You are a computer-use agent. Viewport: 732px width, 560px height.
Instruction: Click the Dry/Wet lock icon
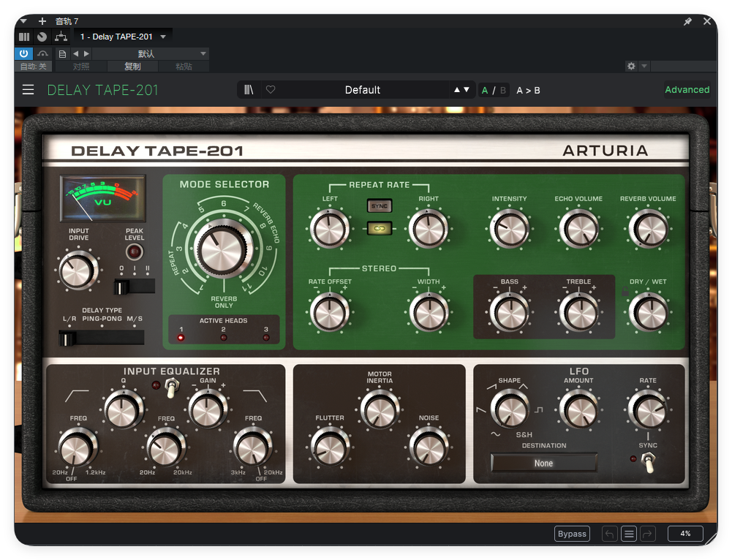625,292
